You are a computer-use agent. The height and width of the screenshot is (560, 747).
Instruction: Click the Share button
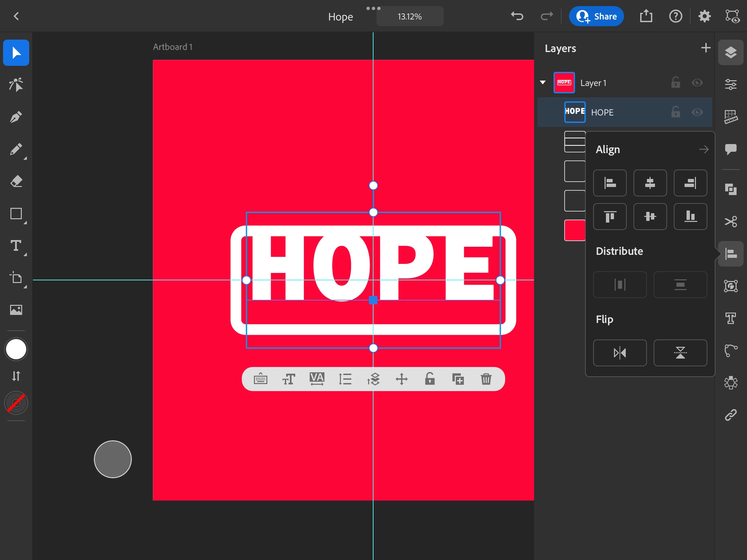[596, 16]
